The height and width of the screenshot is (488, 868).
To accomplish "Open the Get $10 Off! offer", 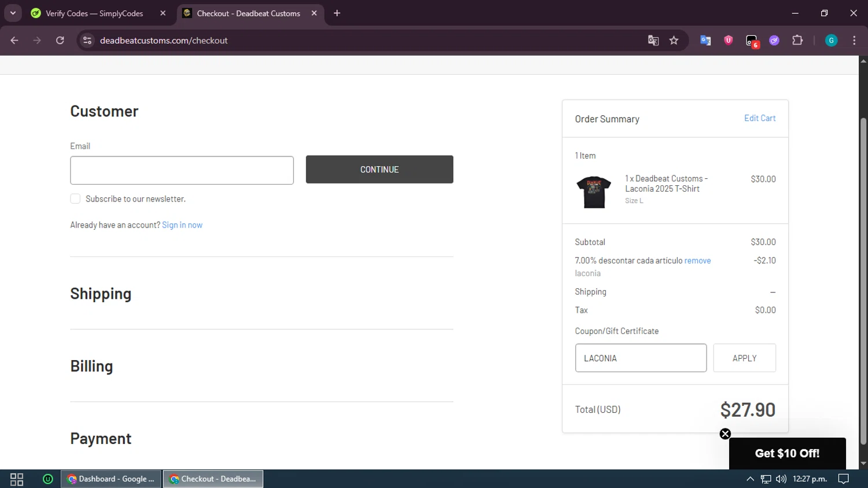I will (x=787, y=453).
